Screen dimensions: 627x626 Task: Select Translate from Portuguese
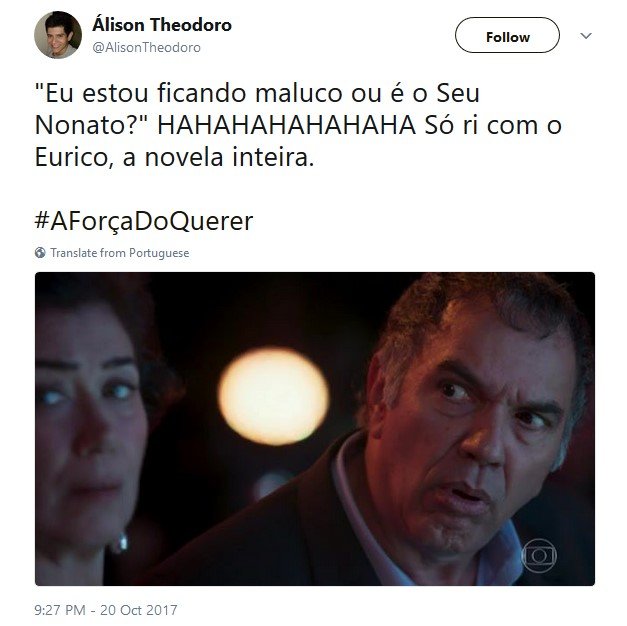(x=120, y=253)
